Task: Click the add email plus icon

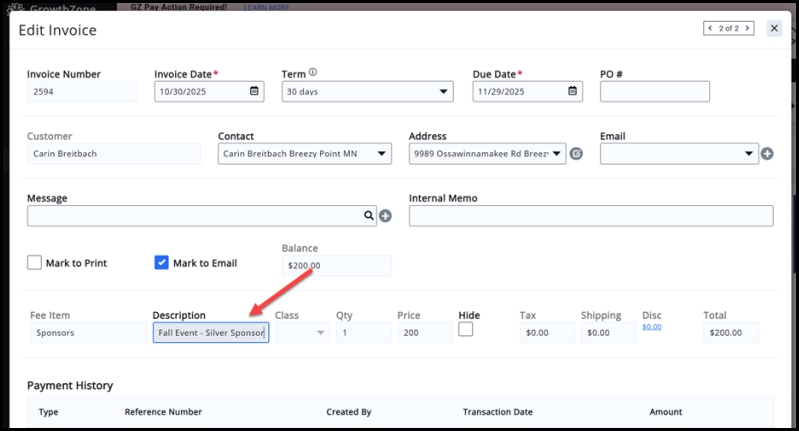Action: (x=767, y=154)
